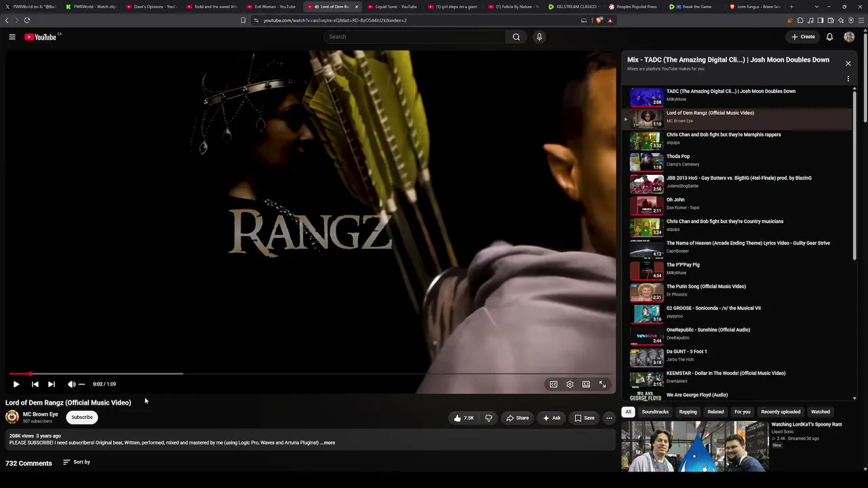The width and height of the screenshot is (868, 488).
Task: Open the account avatar menu
Action: [x=849, y=37]
